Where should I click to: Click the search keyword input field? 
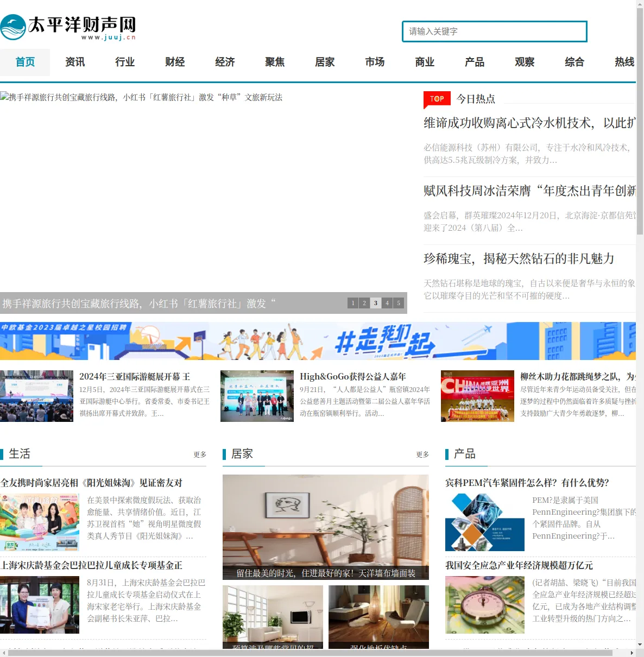tap(495, 31)
